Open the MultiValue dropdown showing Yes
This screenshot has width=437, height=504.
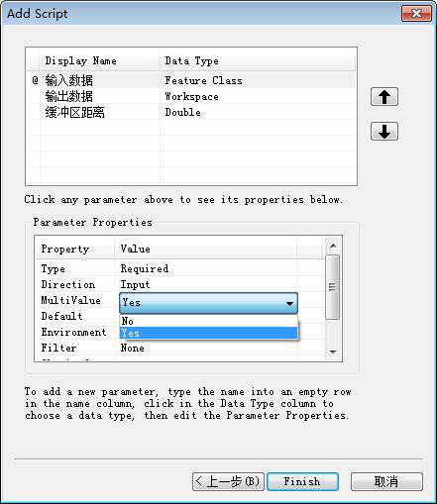pyautogui.click(x=208, y=303)
